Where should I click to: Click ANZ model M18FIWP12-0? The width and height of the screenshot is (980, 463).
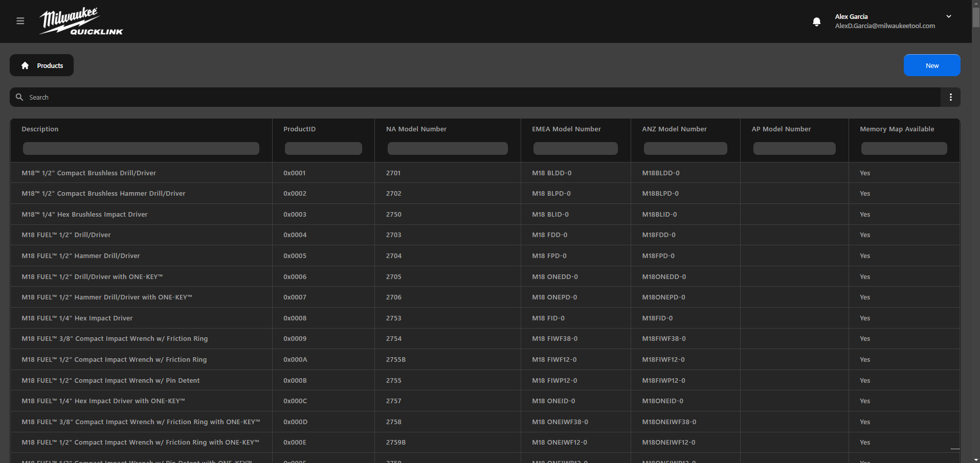663,380
